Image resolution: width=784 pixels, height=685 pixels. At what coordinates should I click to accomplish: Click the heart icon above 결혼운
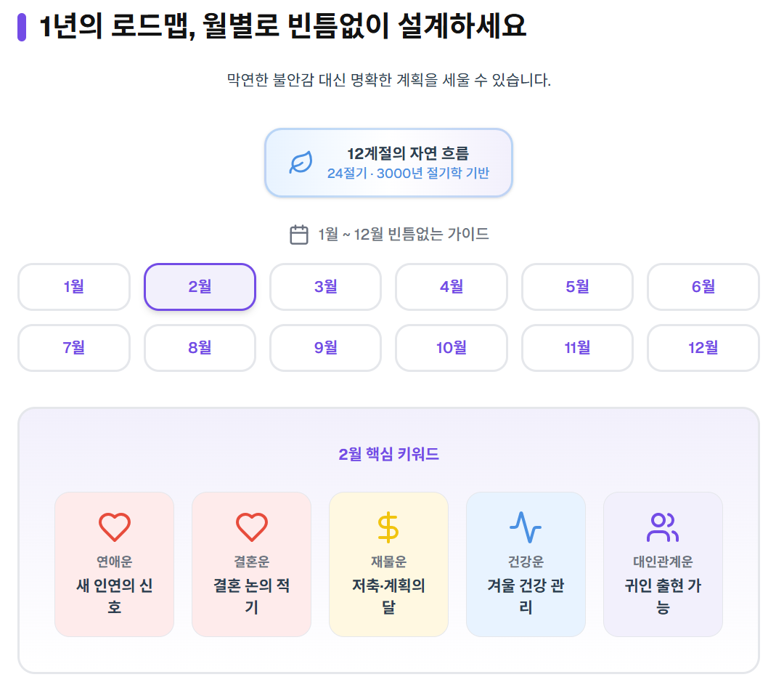252,527
